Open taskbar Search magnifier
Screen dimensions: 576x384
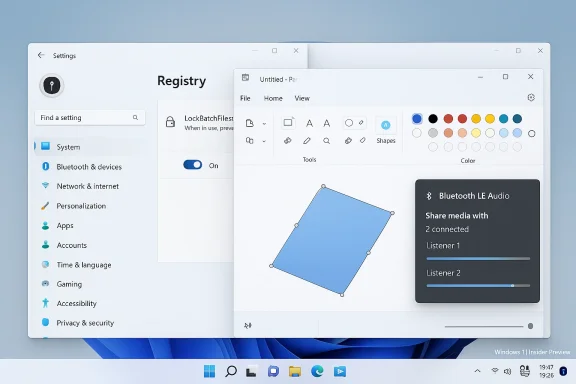231,371
